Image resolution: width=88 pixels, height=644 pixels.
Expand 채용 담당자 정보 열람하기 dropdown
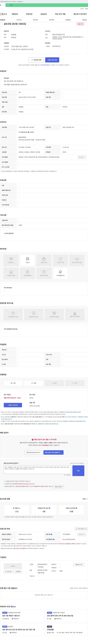point(53,452)
